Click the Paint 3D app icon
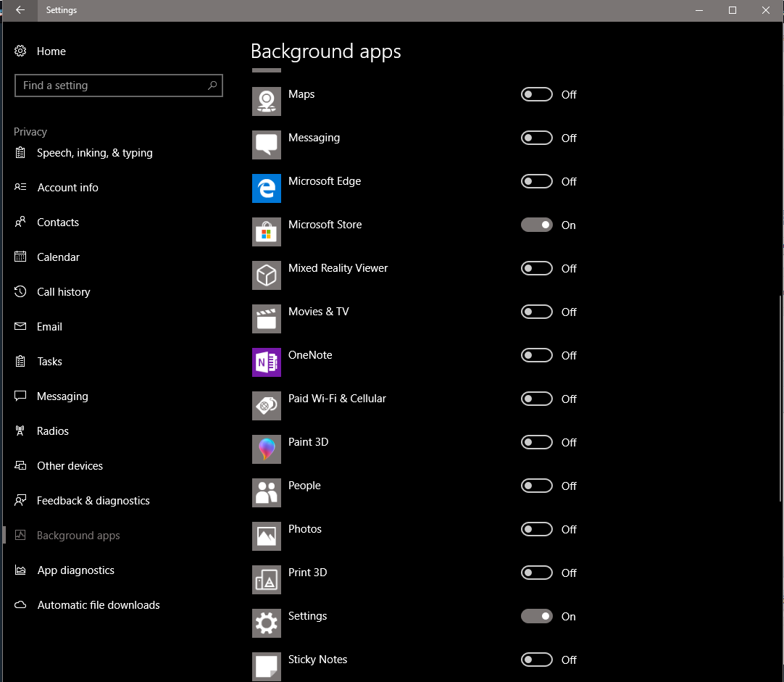The width and height of the screenshot is (784, 682). click(267, 449)
